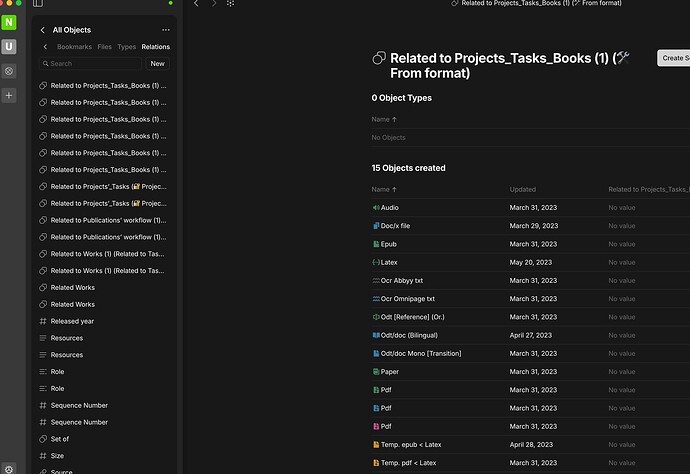Open All Objects three-dot menu
690x474 pixels.
166,30
